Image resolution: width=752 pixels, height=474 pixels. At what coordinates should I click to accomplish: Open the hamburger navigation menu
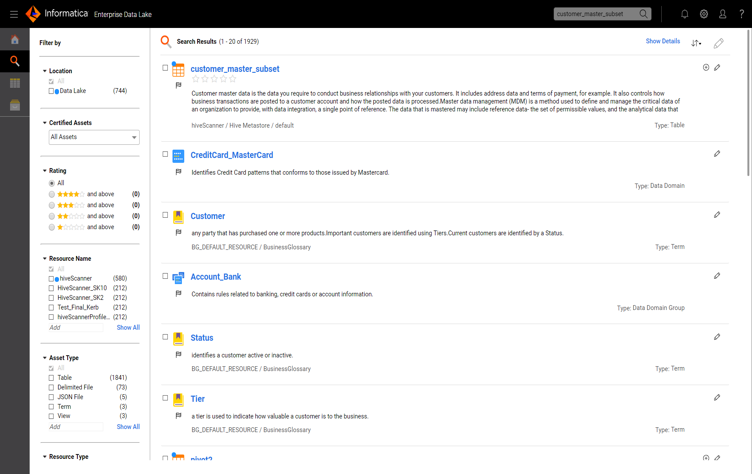click(14, 14)
